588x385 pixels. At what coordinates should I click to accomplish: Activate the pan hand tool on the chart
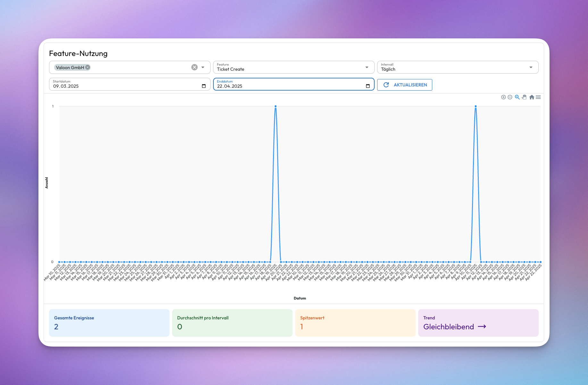pos(524,97)
